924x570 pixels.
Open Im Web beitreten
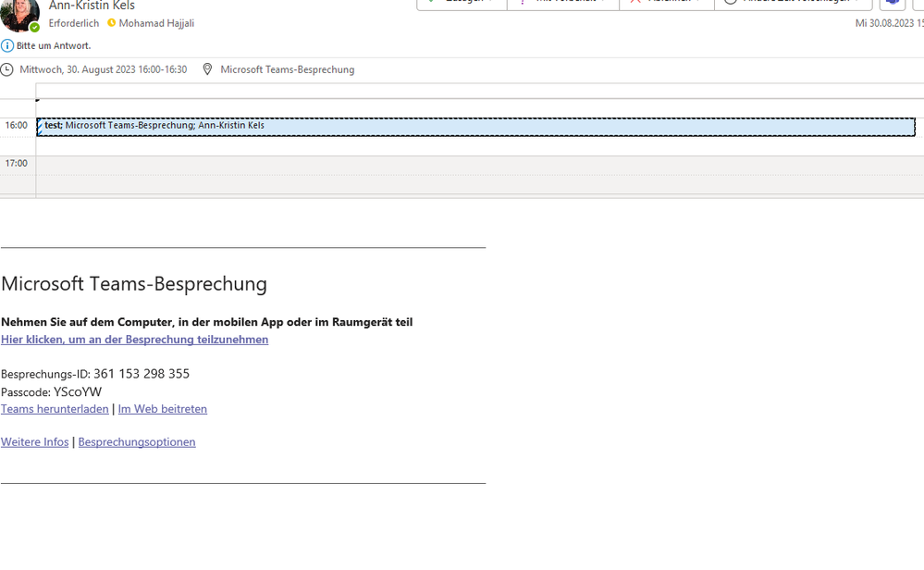tap(162, 409)
